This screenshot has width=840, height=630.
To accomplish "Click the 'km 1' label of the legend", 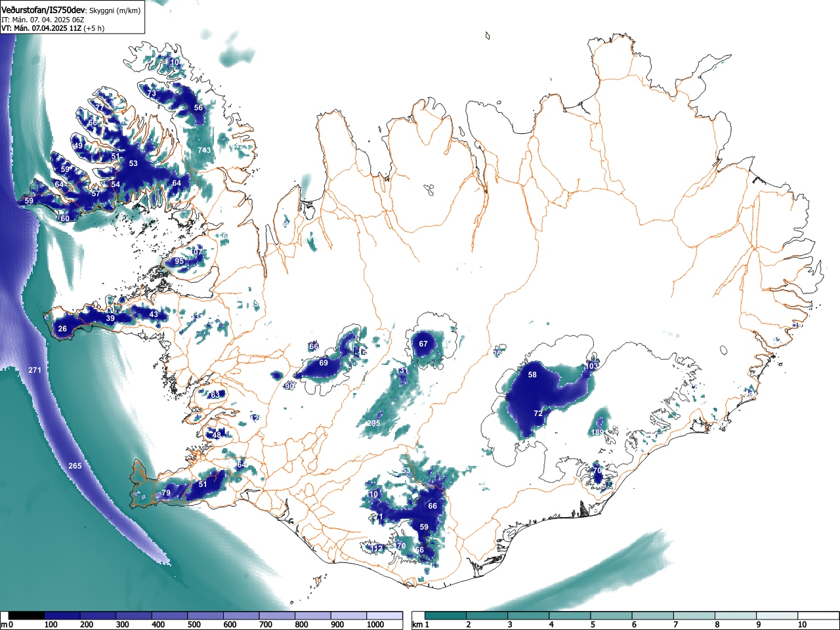I will point(421,625).
